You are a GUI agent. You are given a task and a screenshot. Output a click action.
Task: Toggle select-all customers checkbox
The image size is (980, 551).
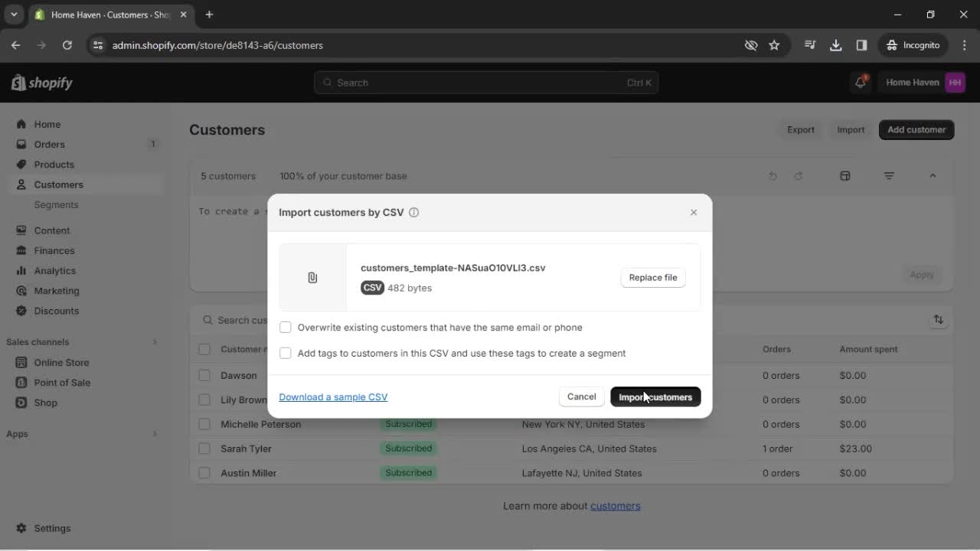pyautogui.click(x=204, y=349)
